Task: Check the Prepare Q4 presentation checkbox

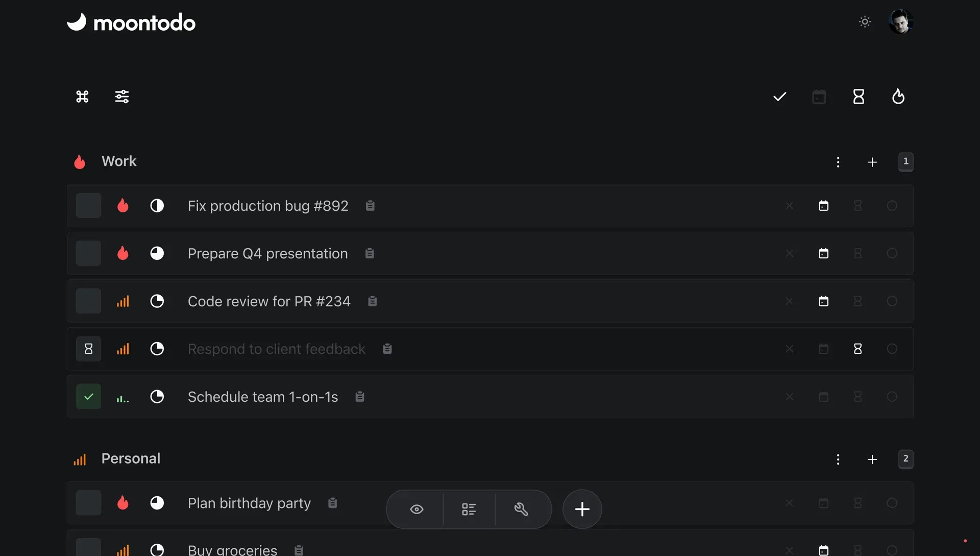Action: (88, 253)
